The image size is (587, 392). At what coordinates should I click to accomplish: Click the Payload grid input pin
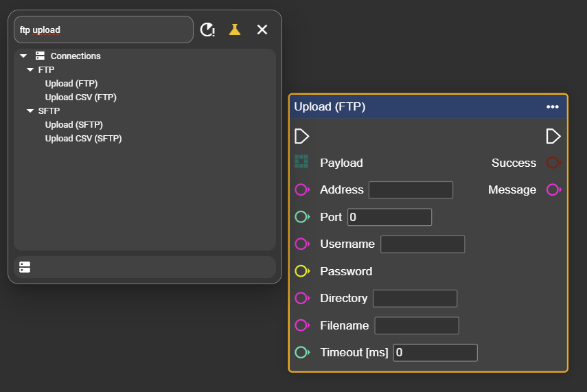pos(301,162)
